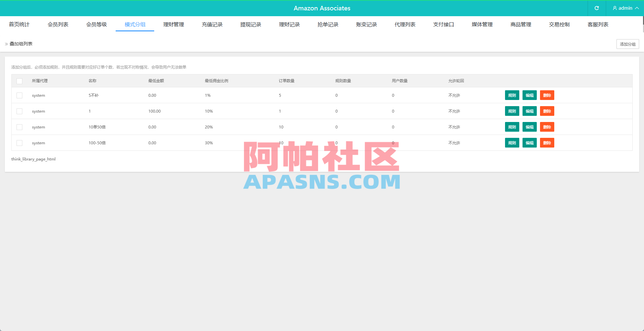Open the 交易控制 tab
Image resolution: width=644 pixels, height=331 pixels.
point(559,24)
